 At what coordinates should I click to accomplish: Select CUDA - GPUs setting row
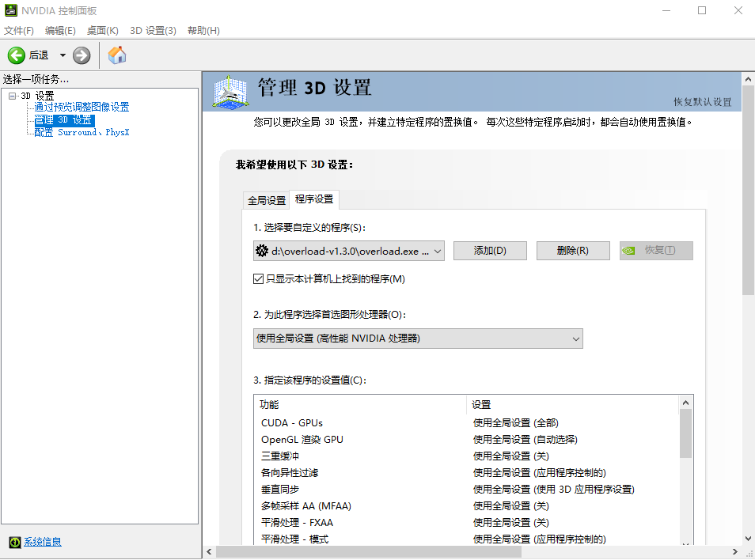click(x=466, y=423)
